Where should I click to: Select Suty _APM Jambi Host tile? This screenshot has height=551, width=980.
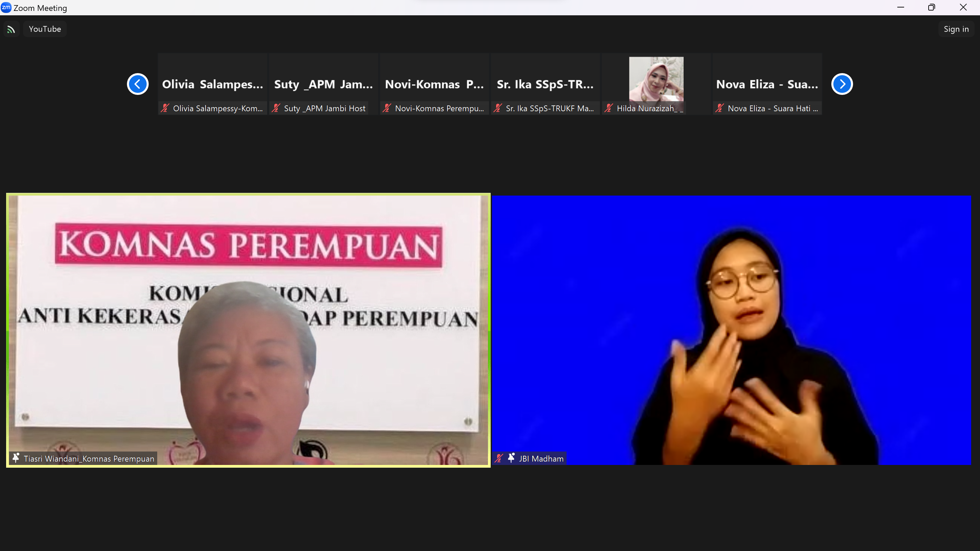pyautogui.click(x=324, y=84)
